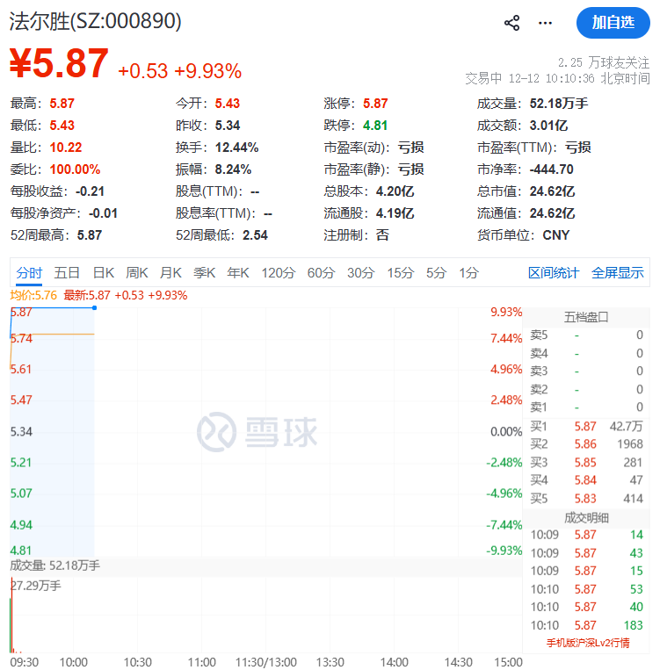Show the 季K chart
Viewport: 667px width, 670px height.
click(x=204, y=273)
